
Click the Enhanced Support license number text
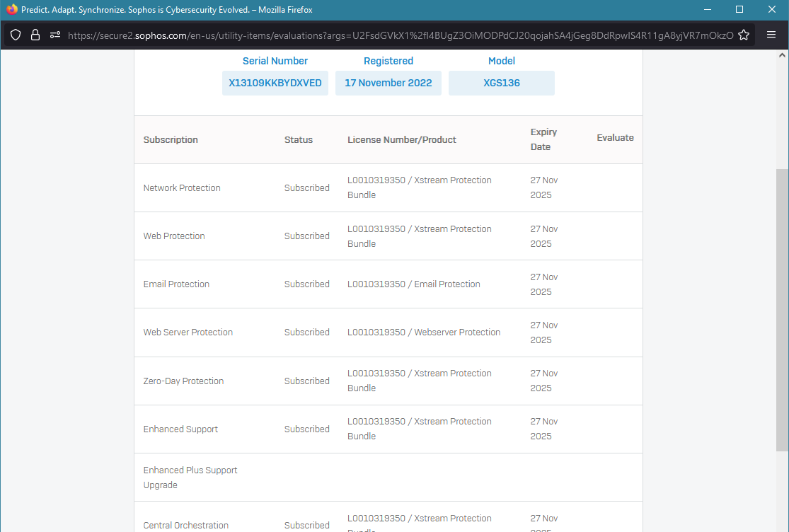tap(419, 429)
